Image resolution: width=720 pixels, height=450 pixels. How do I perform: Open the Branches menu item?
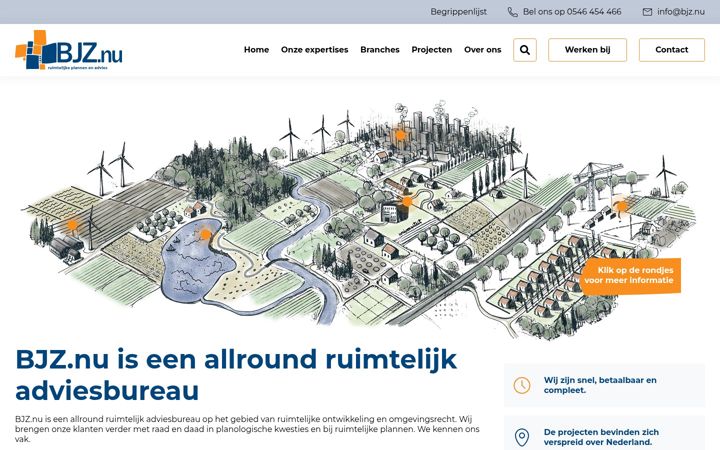pos(380,50)
